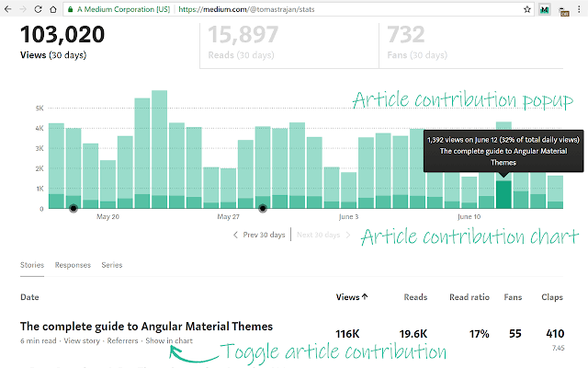This screenshot has height=368, width=588.
Task: Open the Referrers link
Action: pos(122,340)
